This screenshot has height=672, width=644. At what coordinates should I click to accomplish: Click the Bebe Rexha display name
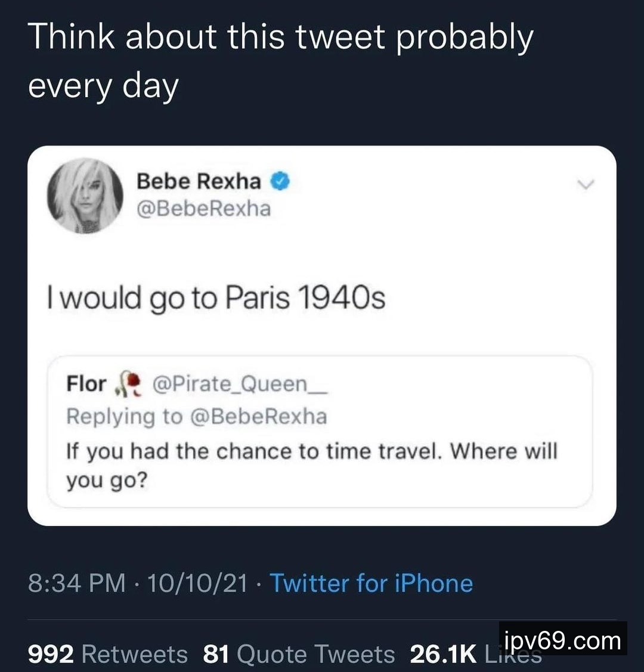pyautogui.click(x=199, y=181)
